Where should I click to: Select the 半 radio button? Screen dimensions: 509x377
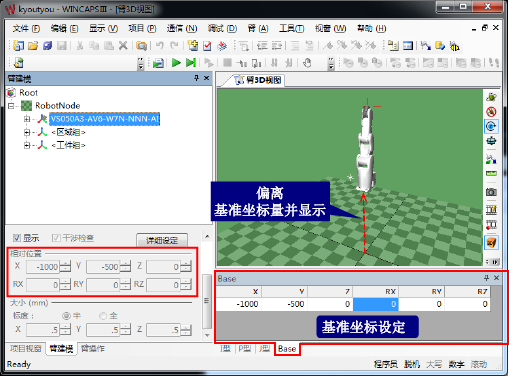[x=66, y=315]
